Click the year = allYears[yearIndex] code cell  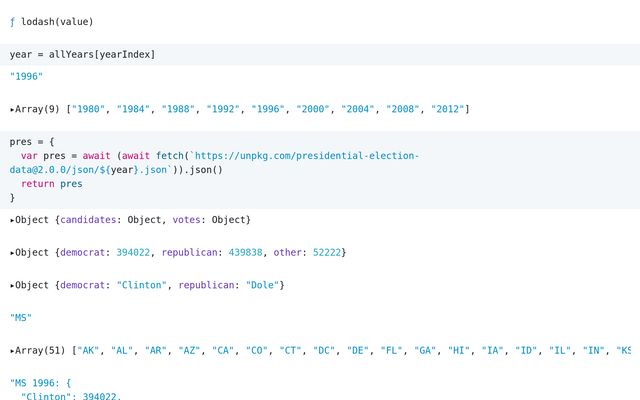[x=82, y=54]
